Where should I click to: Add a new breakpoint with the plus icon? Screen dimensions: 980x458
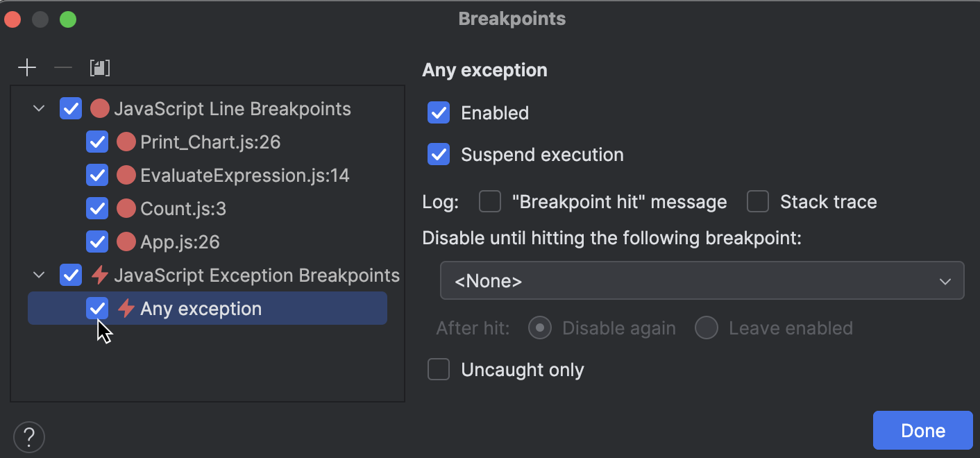pyautogui.click(x=27, y=67)
